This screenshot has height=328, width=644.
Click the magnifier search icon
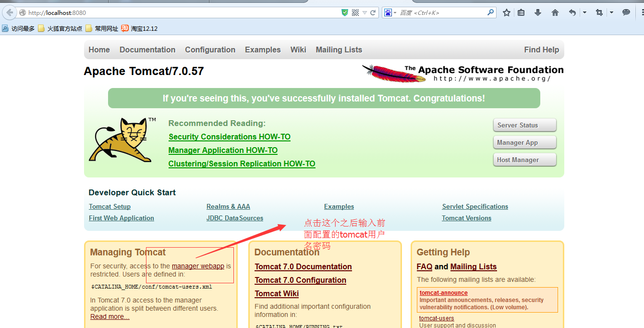click(491, 13)
